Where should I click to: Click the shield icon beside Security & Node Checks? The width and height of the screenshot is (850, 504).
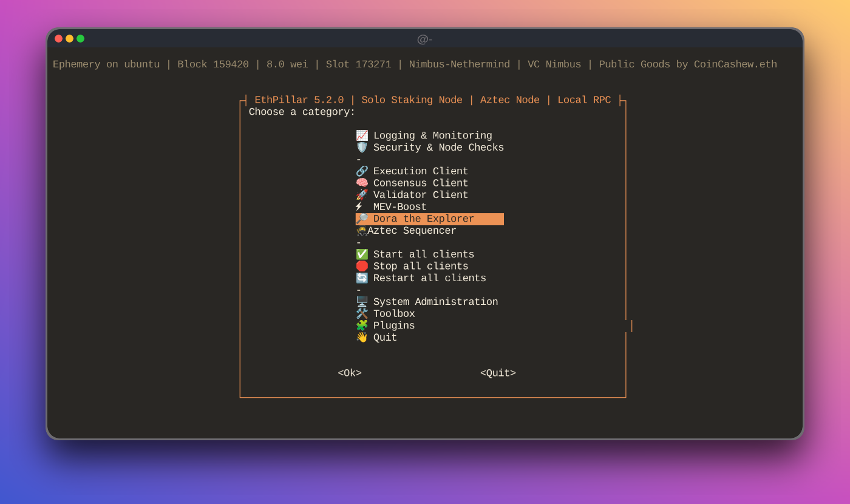tap(362, 148)
